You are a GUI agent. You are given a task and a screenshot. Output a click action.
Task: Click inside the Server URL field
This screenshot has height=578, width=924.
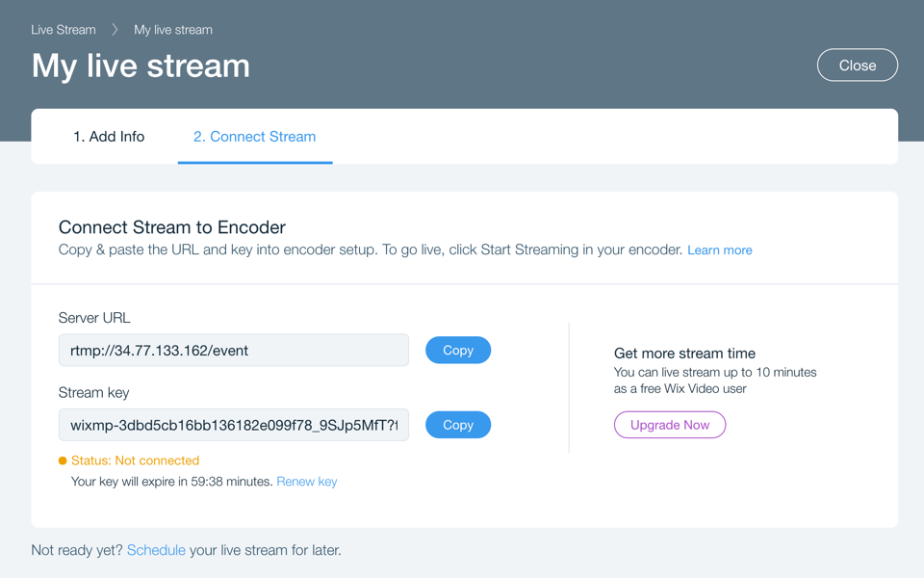pos(233,351)
